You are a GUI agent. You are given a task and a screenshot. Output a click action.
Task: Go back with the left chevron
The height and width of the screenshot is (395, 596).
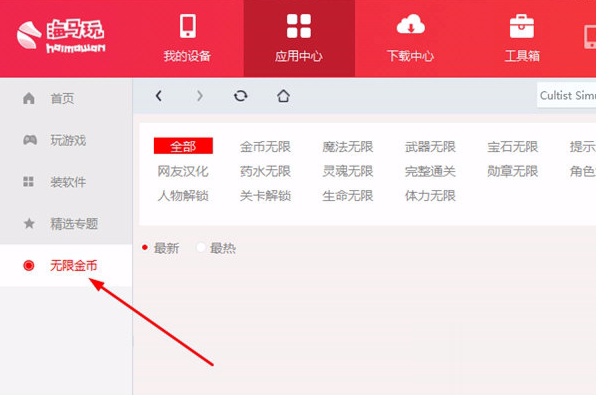pos(159,96)
